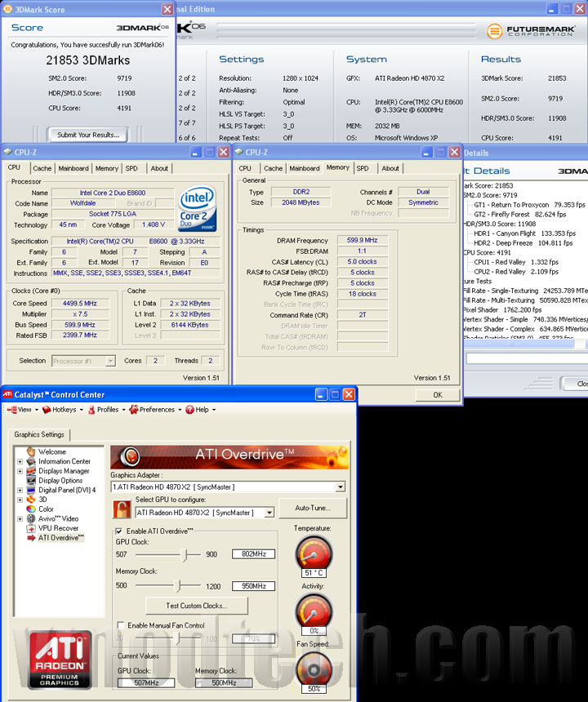Select ATI Overdrive in the tree

tap(61, 538)
